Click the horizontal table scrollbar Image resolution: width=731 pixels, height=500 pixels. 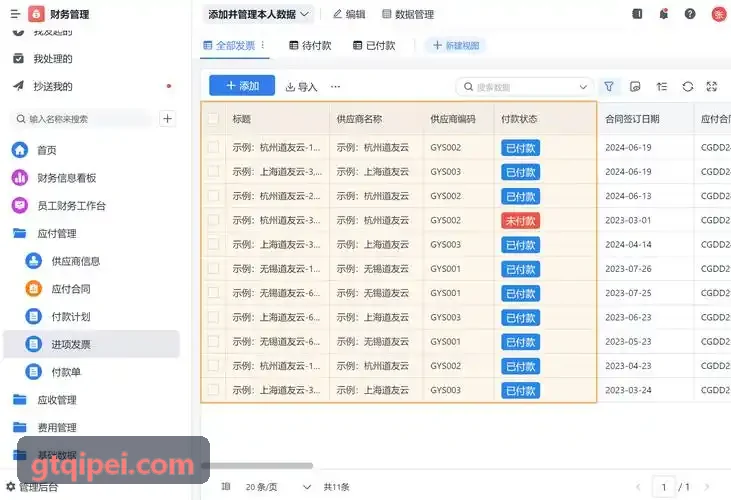pos(257,466)
